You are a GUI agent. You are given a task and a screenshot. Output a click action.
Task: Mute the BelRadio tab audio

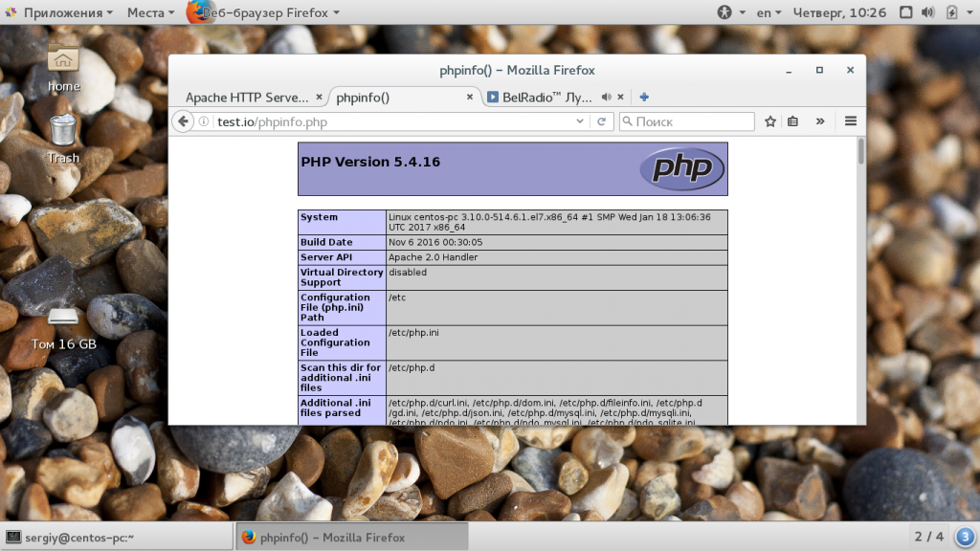(x=606, y=97)
